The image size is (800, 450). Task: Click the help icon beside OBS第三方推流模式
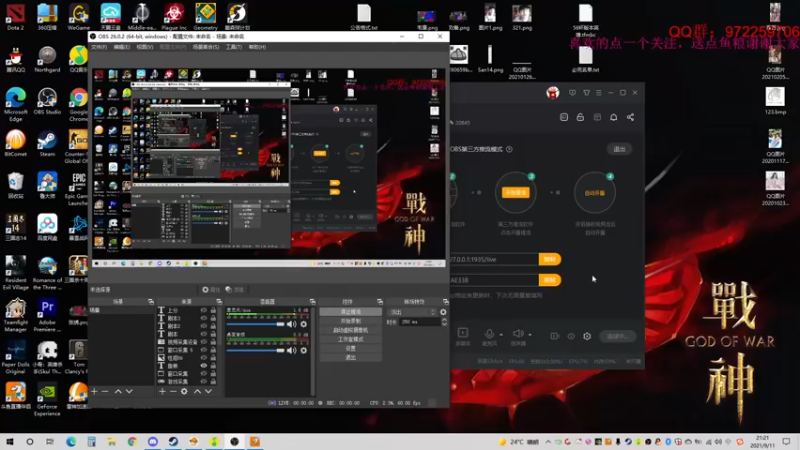coord(509,149)
